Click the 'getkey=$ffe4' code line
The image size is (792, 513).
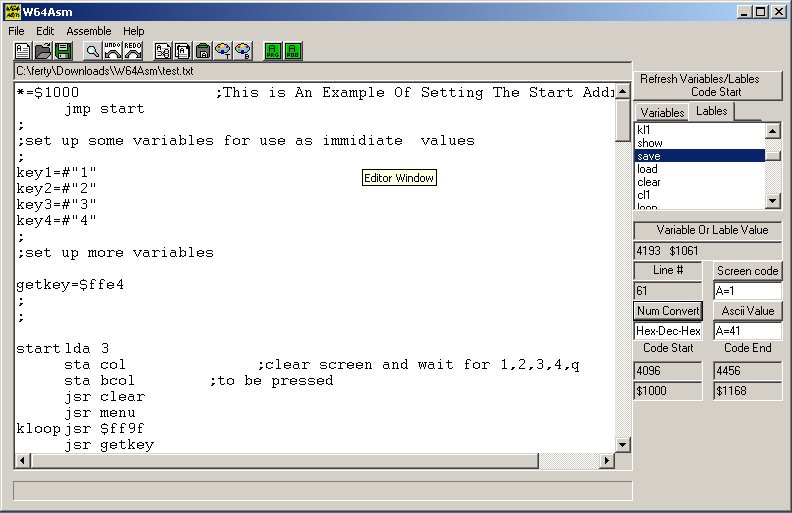(x=70, y=285)
